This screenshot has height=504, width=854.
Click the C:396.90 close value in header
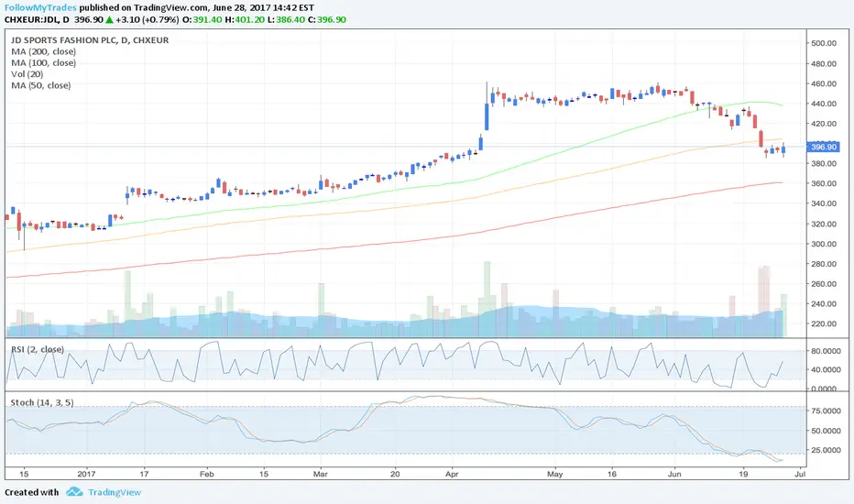tap(327, 19)
